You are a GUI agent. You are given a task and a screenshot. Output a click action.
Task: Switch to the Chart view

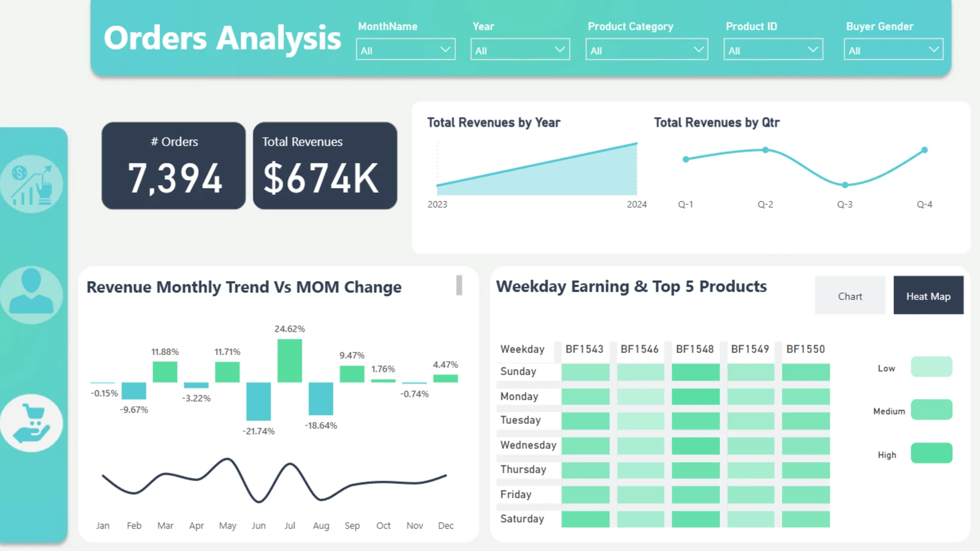pyautogui.click(x=850, y=295)
